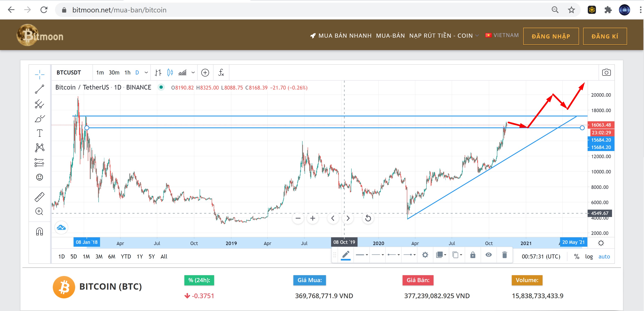
Task: Move chart right with arrow button
Action: pyautogui.click(x=348, y=218)
